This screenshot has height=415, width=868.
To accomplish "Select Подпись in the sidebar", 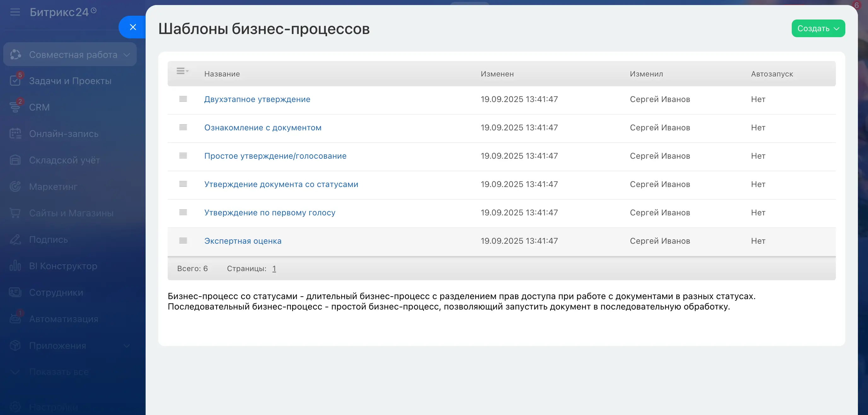I will [x=48, y=240].
